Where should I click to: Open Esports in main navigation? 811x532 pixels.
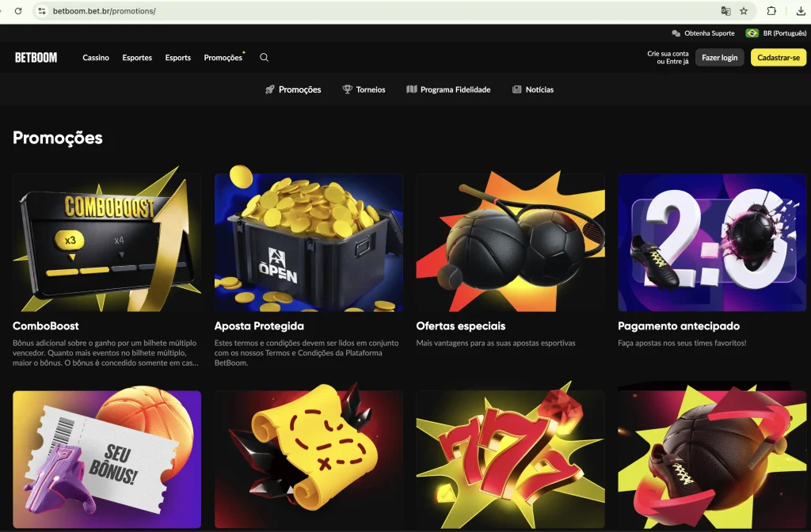(178, 57)
